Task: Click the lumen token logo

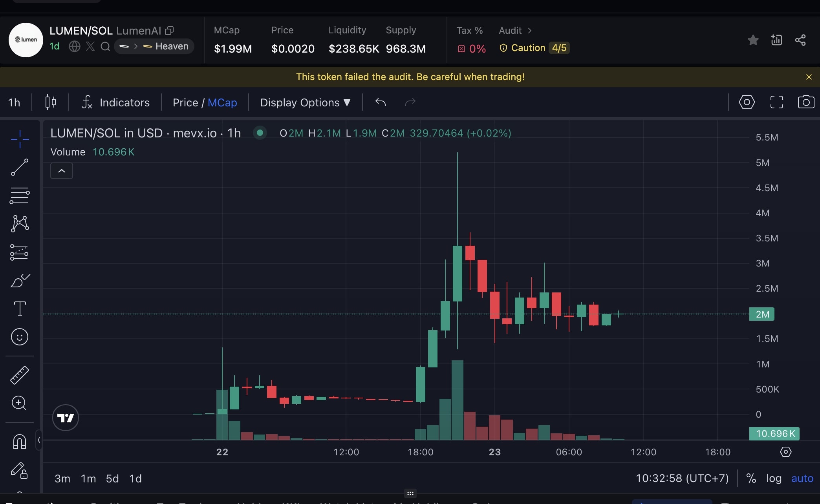Action: 26,40
